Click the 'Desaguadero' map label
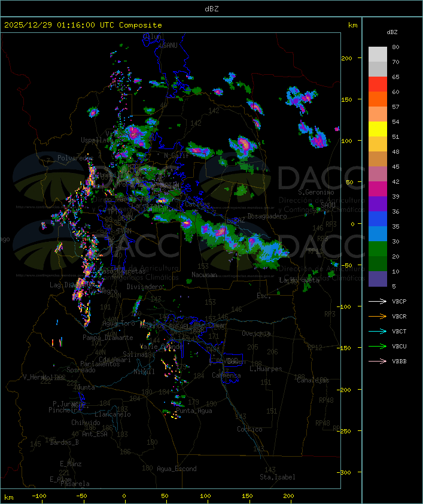This screenshot has width=423, height=504. coord(267,216)
